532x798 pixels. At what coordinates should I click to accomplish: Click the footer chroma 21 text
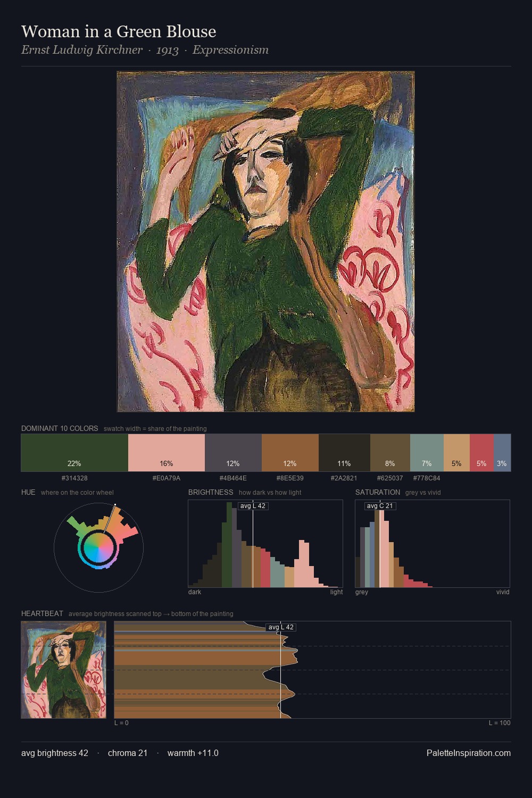[x=128, y=753]
